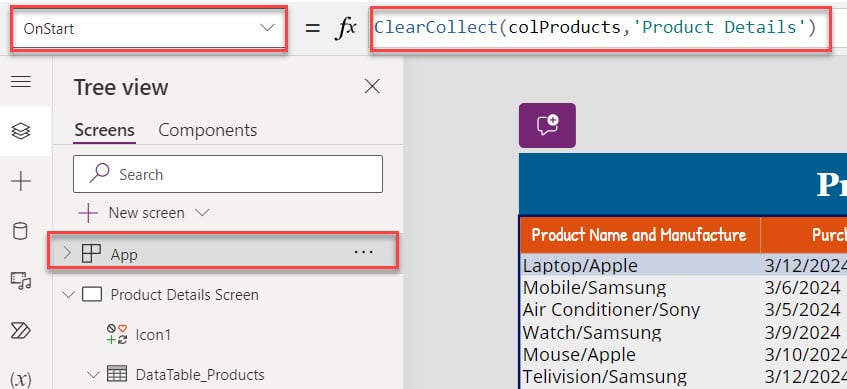Image resolution: width=847 pixels, height=389 pixels.
Task: Click the screen icon beside Product Details Screen
Action: [92, 294]
